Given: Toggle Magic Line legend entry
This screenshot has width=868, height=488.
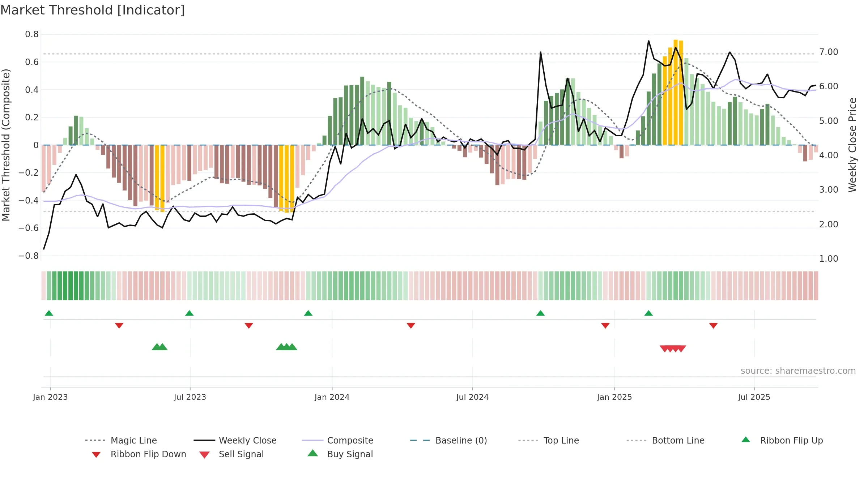Looking at the screenshot, I should click(x=121, y=440).
